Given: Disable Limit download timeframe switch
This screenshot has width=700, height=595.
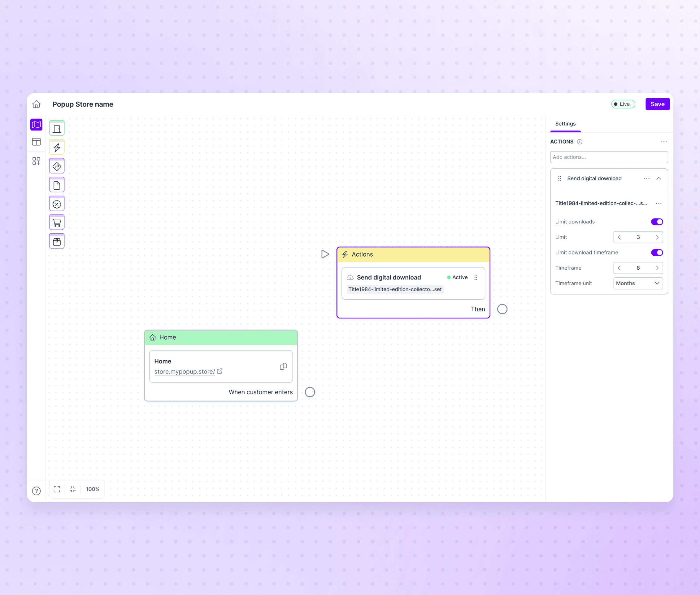Looking at the screenshot, I should click(x=657, y=252).
